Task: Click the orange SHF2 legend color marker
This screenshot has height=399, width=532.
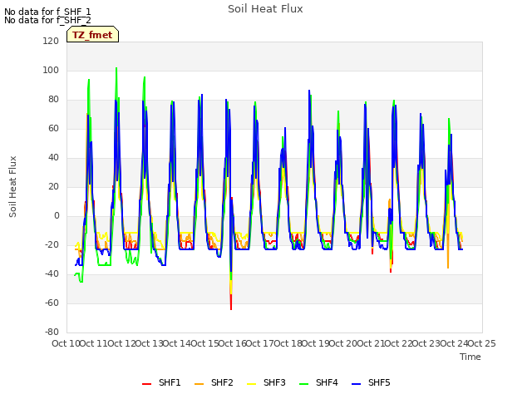Action: [x=199, y=384]
